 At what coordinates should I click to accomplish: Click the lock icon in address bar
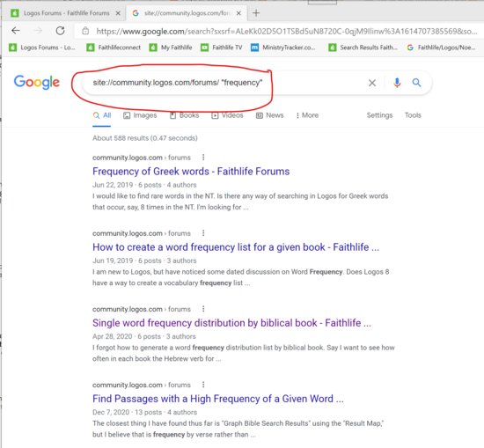pos(85,31)
